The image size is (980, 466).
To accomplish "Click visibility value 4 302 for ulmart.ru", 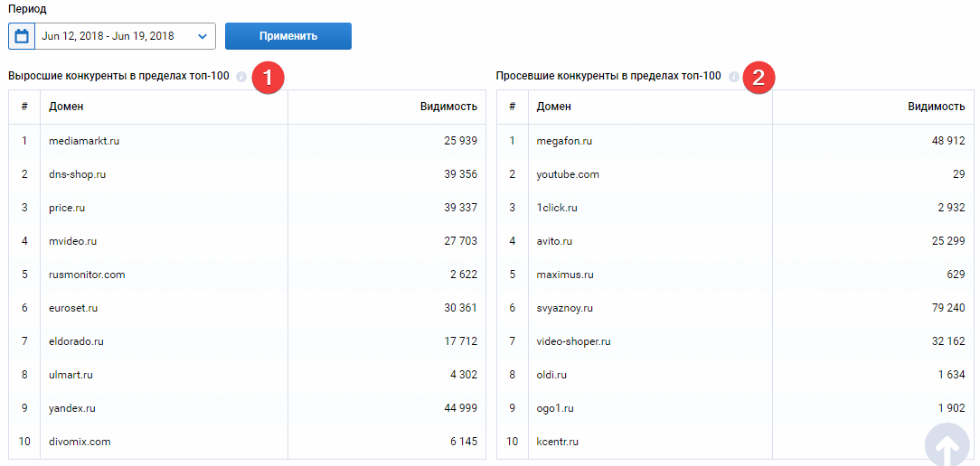I will click(463, 375).
